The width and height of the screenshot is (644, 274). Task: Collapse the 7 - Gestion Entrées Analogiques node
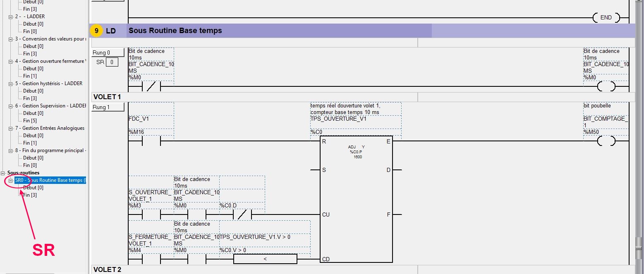(x=11, y=128)
